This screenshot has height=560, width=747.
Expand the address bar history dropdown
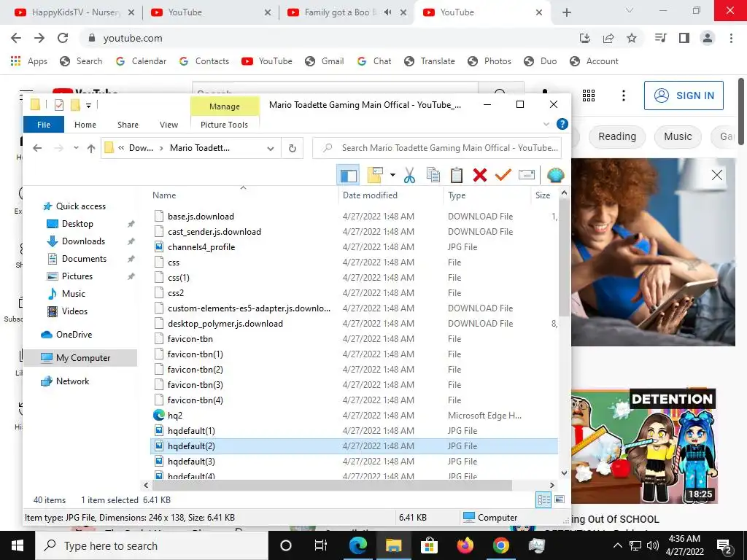coord(271,148)
